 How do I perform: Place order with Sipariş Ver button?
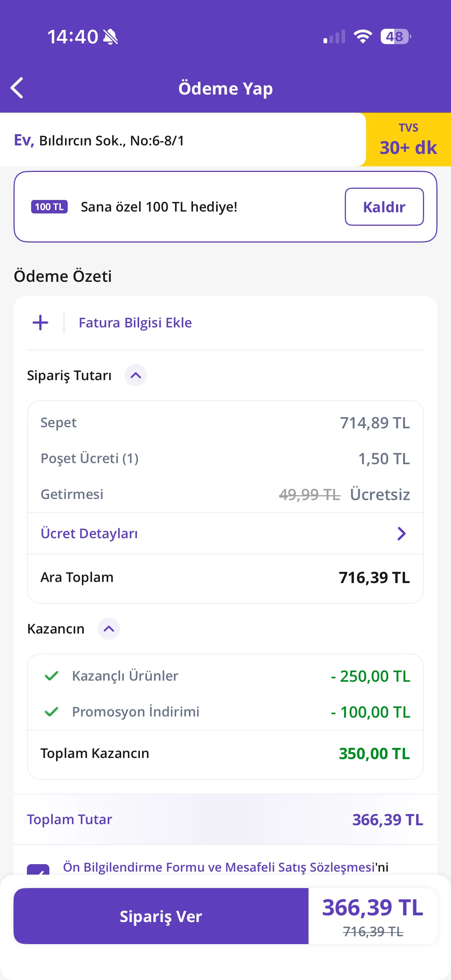tap(161, 916)
